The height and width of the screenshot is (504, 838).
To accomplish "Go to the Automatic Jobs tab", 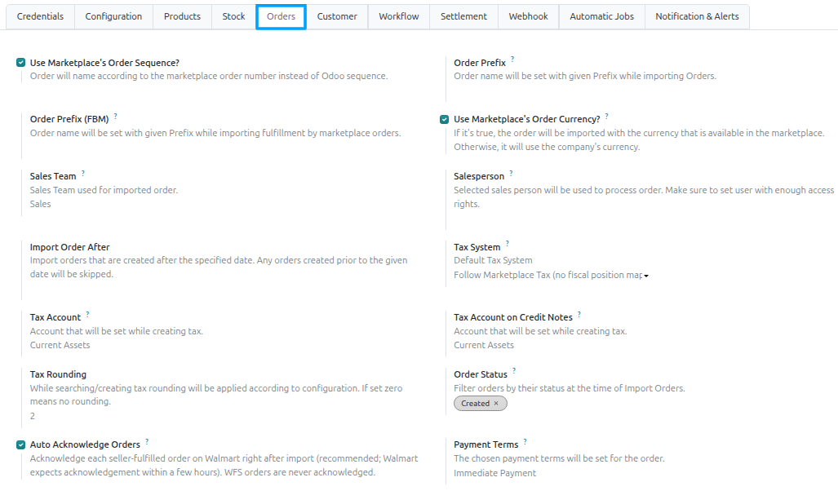I will click(x=602, y=16).
